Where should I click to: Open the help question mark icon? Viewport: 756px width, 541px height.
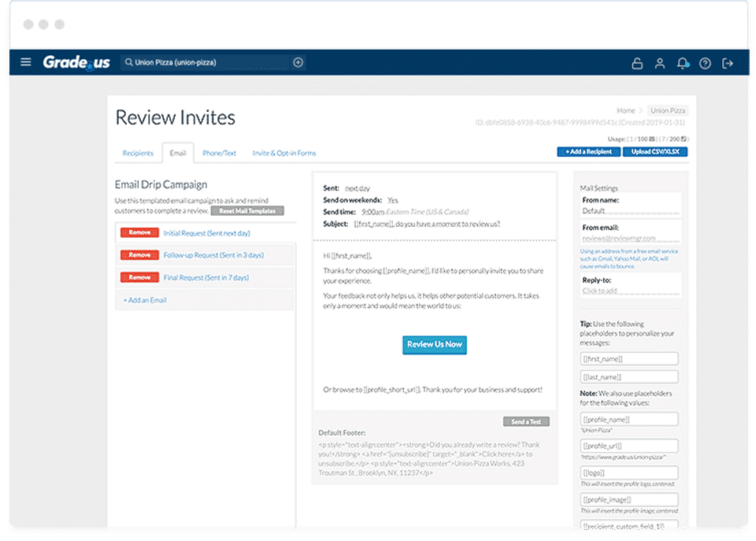pyautogui.click(x=705, y=63)
